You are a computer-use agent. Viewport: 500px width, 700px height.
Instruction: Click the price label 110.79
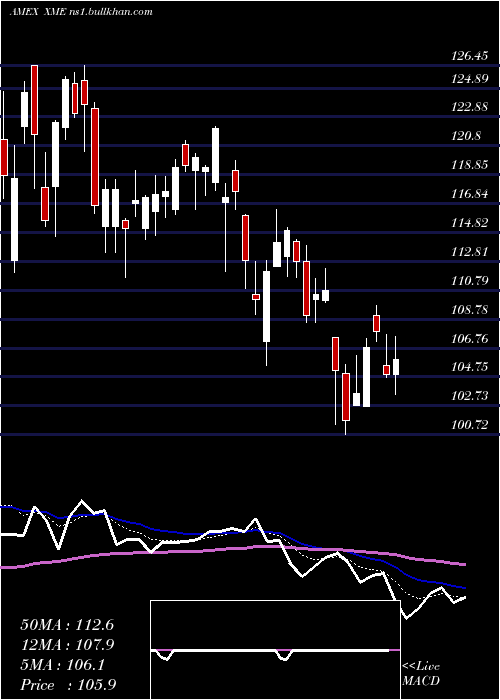coord(470,281)
